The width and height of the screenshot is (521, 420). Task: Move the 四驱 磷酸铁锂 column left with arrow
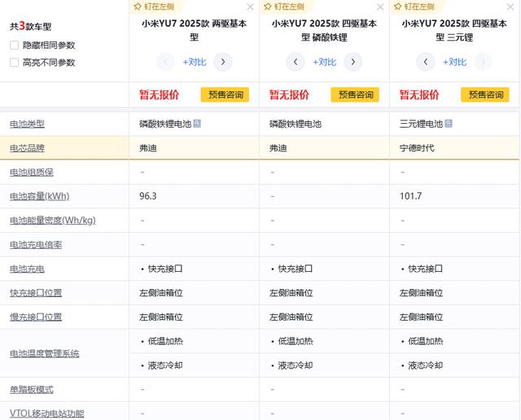[296, 62]
